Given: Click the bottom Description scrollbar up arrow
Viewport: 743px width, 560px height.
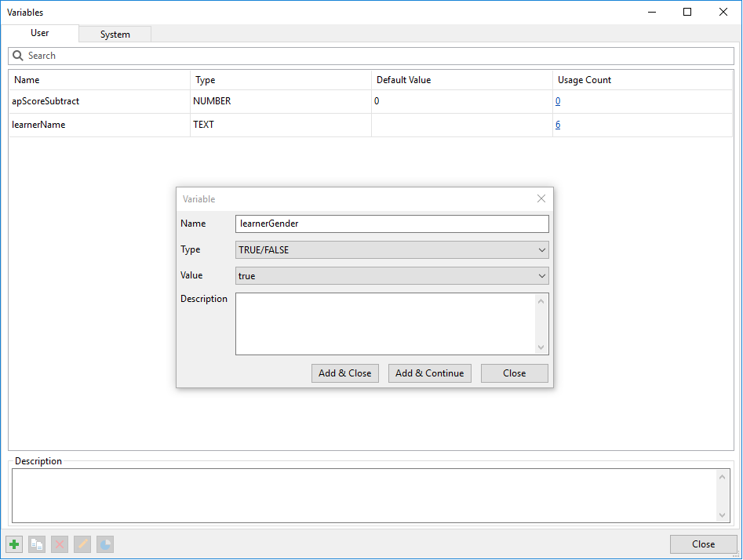Looking at the screenshot, I should point(722,477).
